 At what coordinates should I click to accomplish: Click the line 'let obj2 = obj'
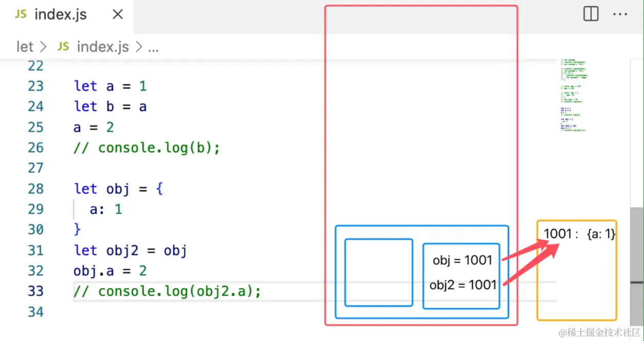pyautogui.click(x=131, y=250)
